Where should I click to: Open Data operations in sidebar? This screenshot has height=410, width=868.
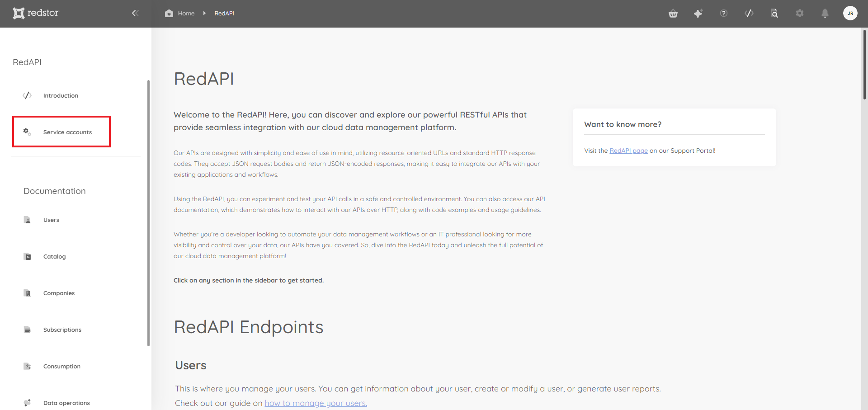(x=66, y=403)
